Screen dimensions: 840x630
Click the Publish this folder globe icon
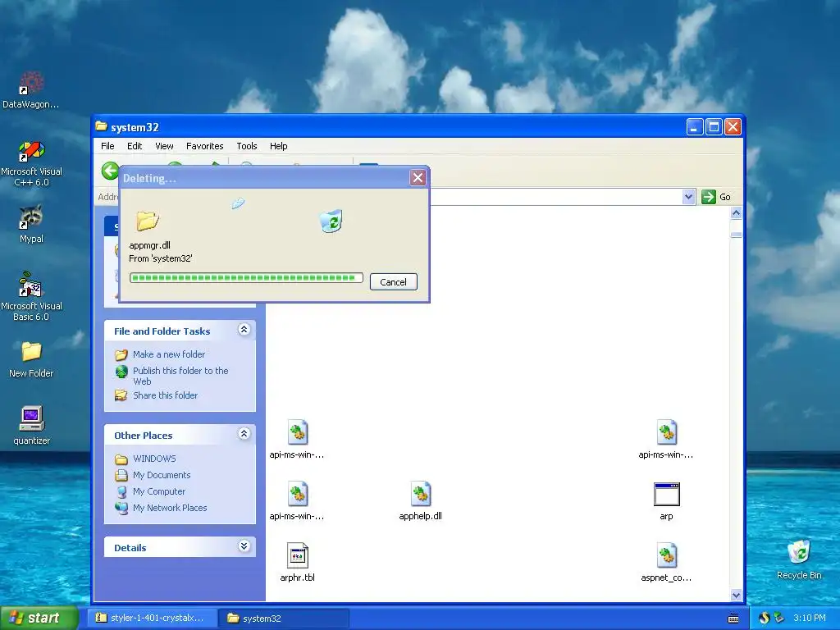click(x=121, y=371)
